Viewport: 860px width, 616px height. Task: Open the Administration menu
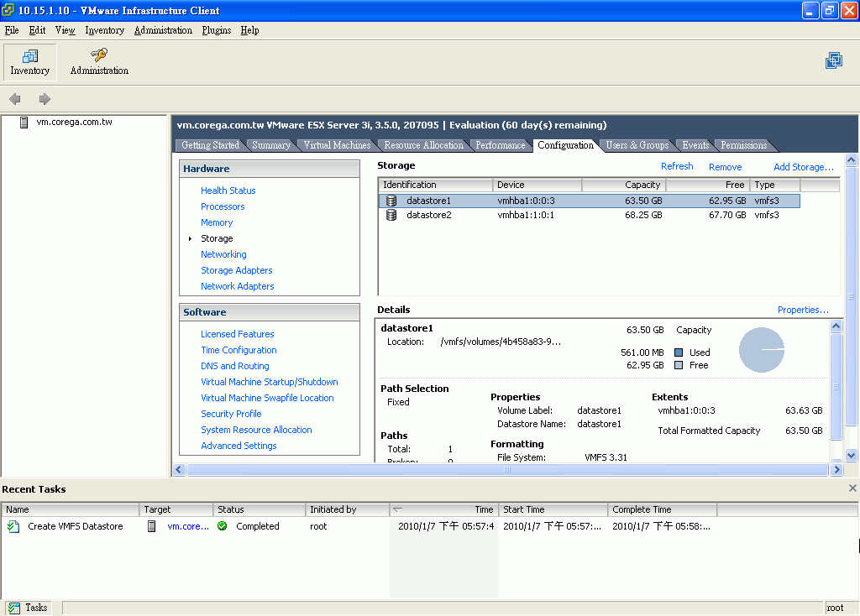(x=164, y=30)
